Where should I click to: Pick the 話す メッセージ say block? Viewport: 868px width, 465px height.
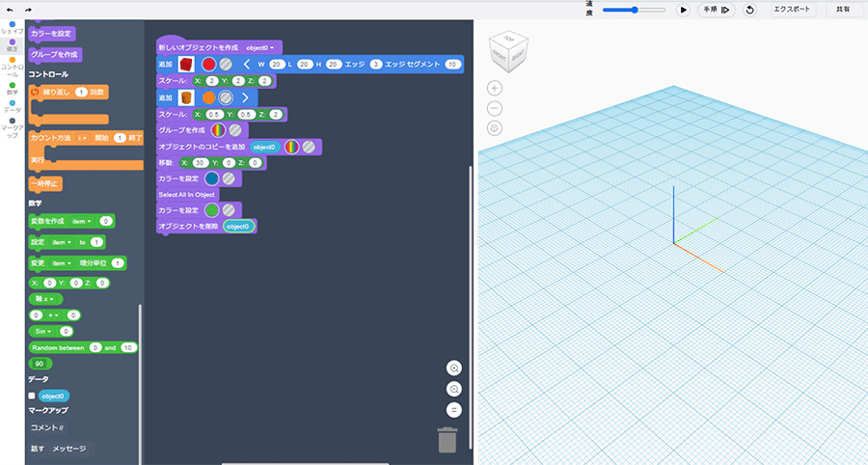coord(61,449)
